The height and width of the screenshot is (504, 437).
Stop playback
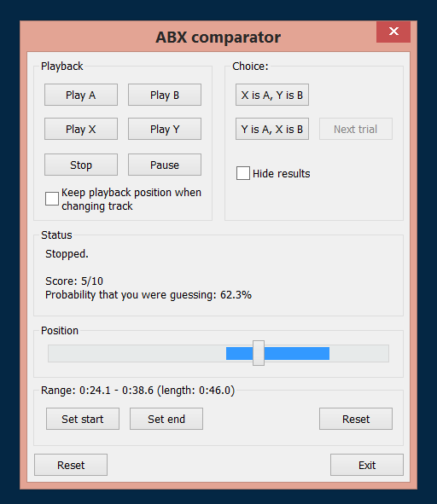pos(81,165)
